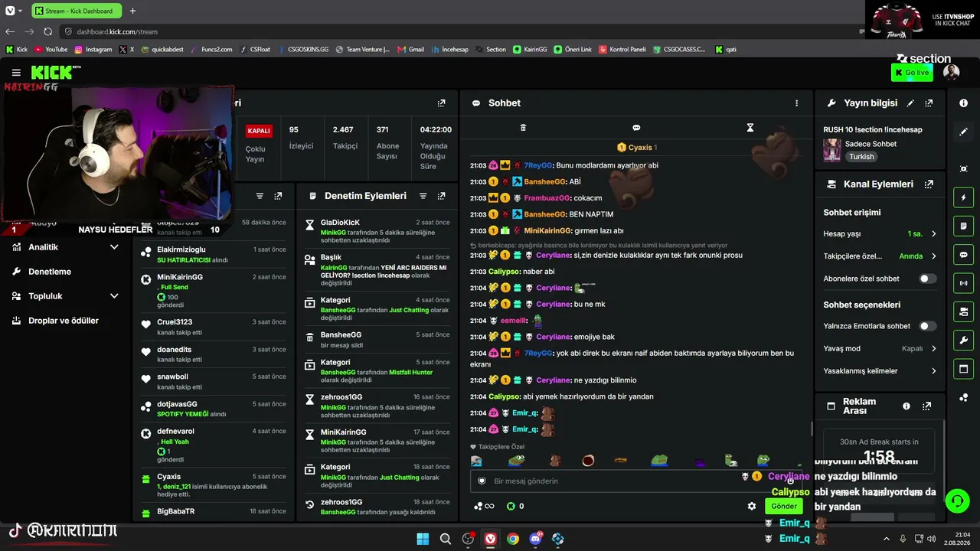Image resolution: width=980 pixels, height=551 pixels.
Task: Click the pencil icon in right sidebar
Action: coord(963,132)
